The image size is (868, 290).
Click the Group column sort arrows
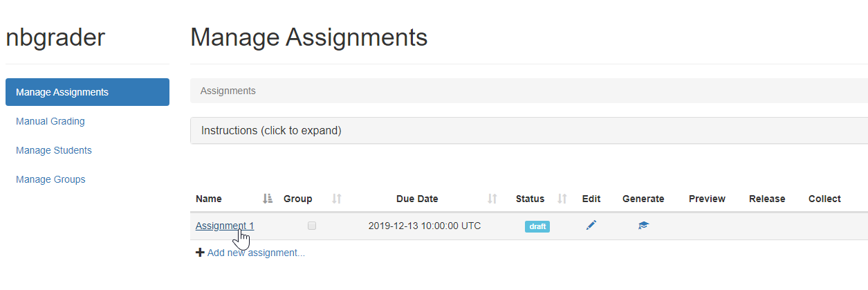click(337, 199)
